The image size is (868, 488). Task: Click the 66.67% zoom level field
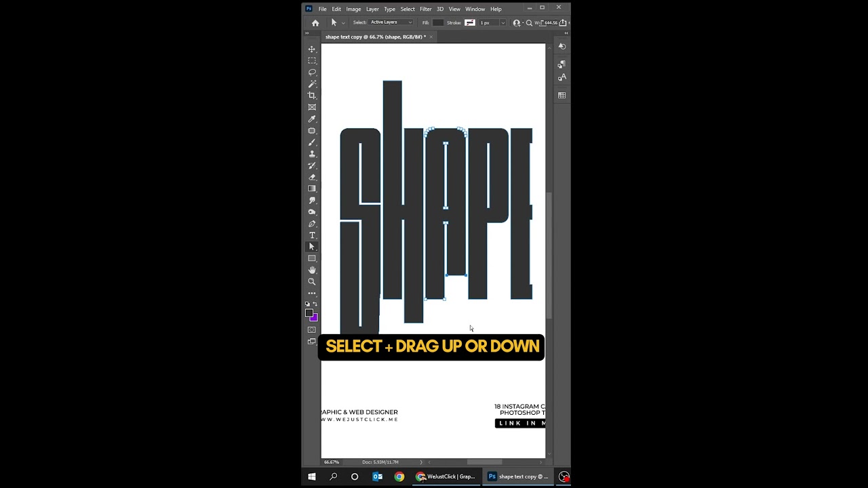click(x=332, y=462)
